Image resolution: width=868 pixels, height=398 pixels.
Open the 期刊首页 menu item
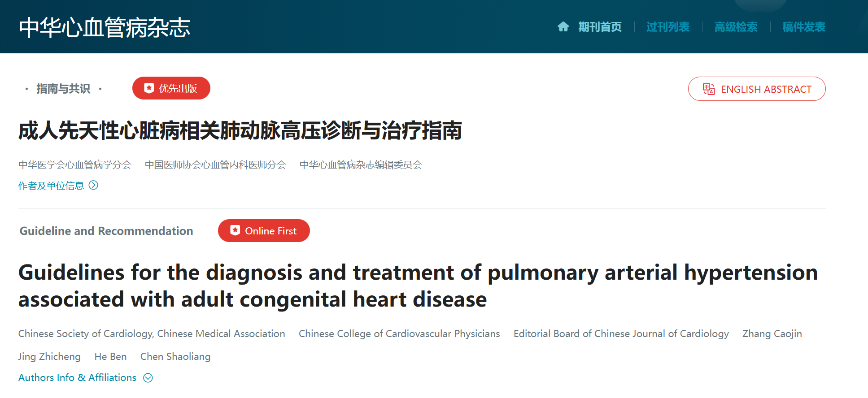point(600,27)
